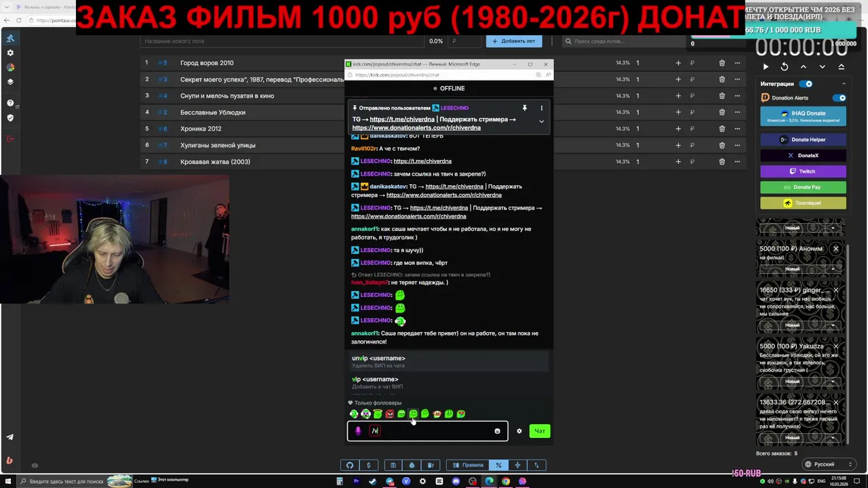868x488 pixels.
Task: Connect Donate Helper integration
Action: pyautogui.click(x=803, y=140)
